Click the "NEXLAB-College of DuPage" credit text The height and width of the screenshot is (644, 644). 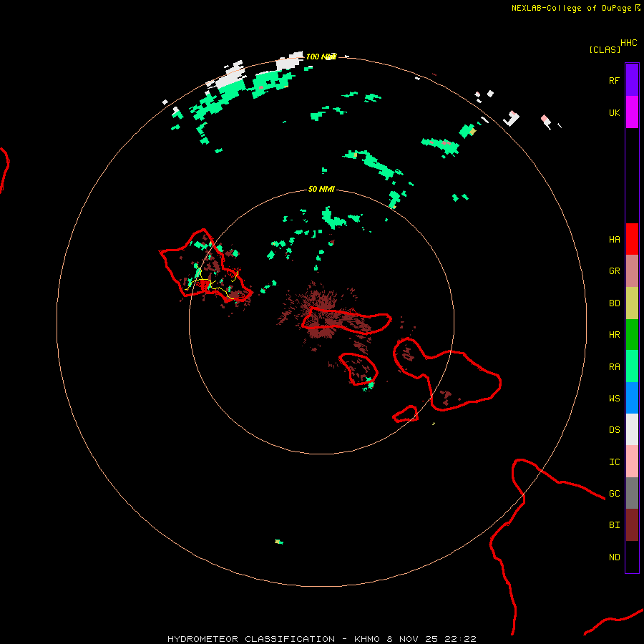click(x=571, y=8)
